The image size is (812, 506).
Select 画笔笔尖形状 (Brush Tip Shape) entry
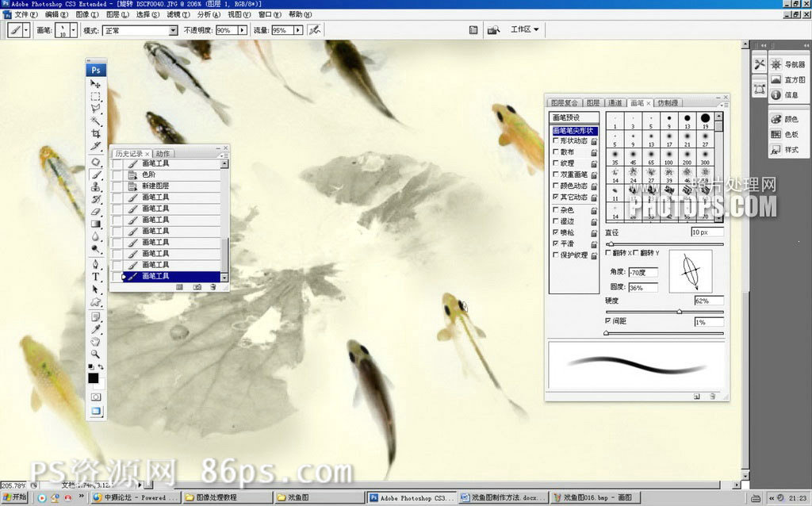[574, 131]
